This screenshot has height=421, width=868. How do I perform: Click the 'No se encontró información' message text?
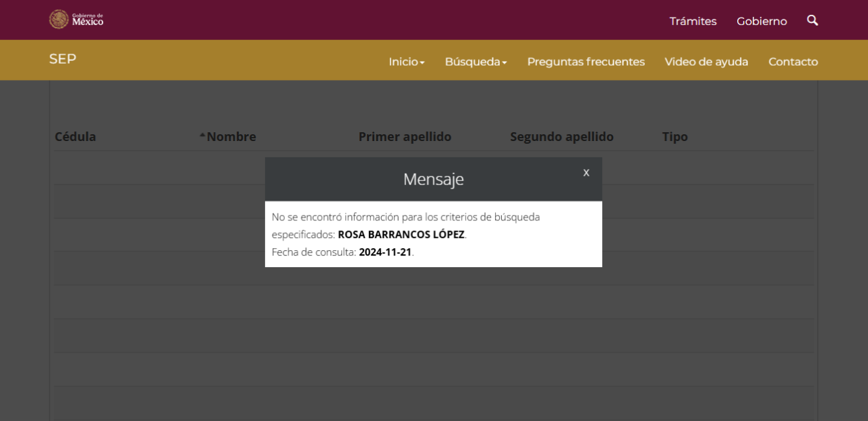tap(406, 218)
